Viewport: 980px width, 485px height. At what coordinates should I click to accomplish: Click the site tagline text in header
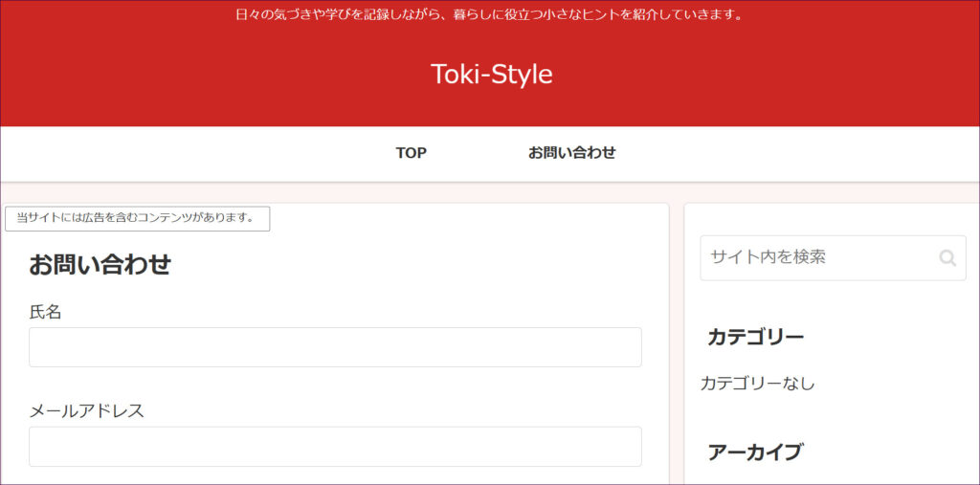[x=490, y=15]
